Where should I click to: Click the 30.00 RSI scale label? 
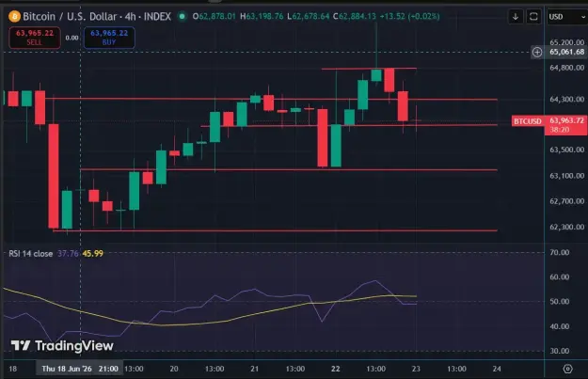click(x=559, y=352)
